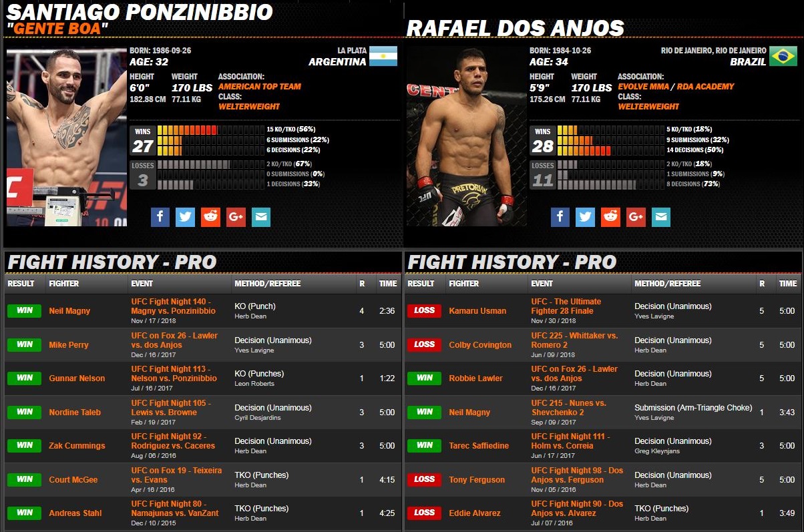Open Neil Magny's fighter page from Ponzinibbio's history
The width and height of the screenshot is (804, 532).
click(69, 311)
